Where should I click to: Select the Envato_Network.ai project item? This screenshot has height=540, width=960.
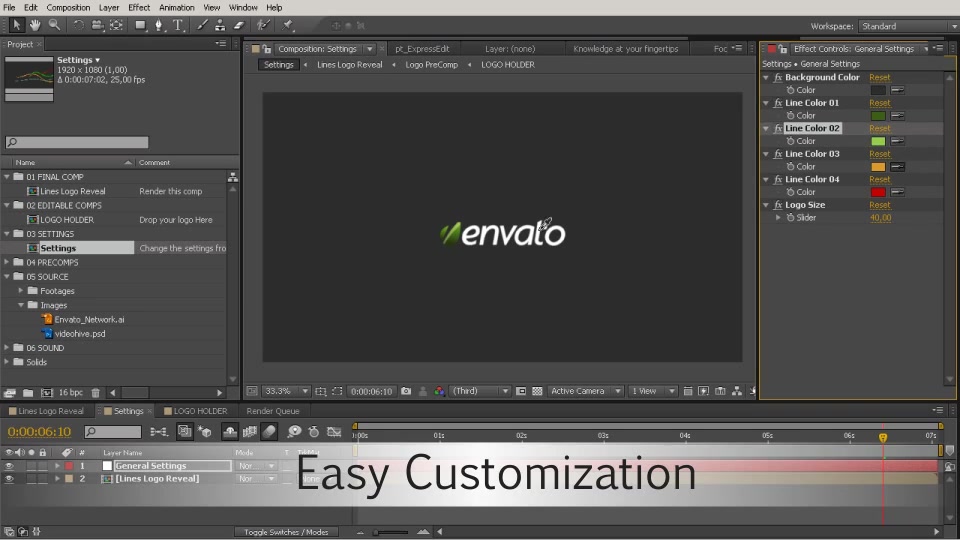click(89, 320)
